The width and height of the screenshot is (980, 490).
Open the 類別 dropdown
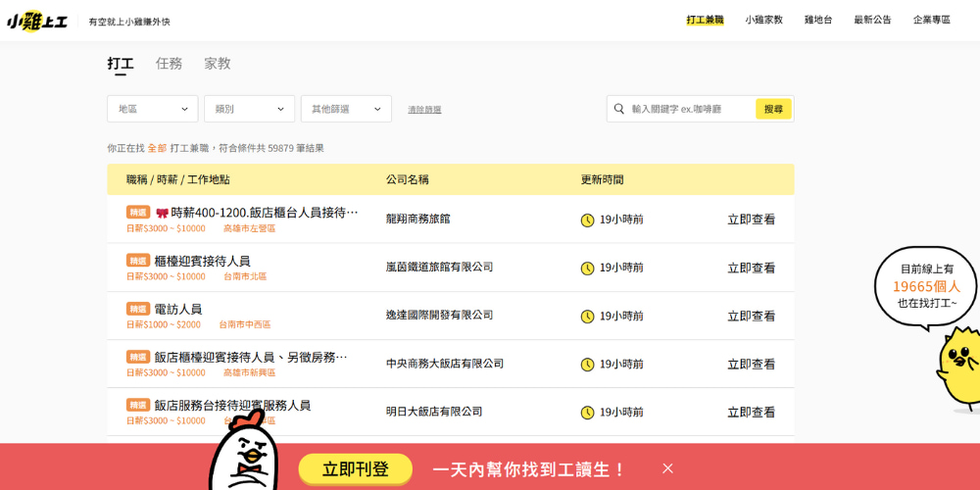[249, 109]
